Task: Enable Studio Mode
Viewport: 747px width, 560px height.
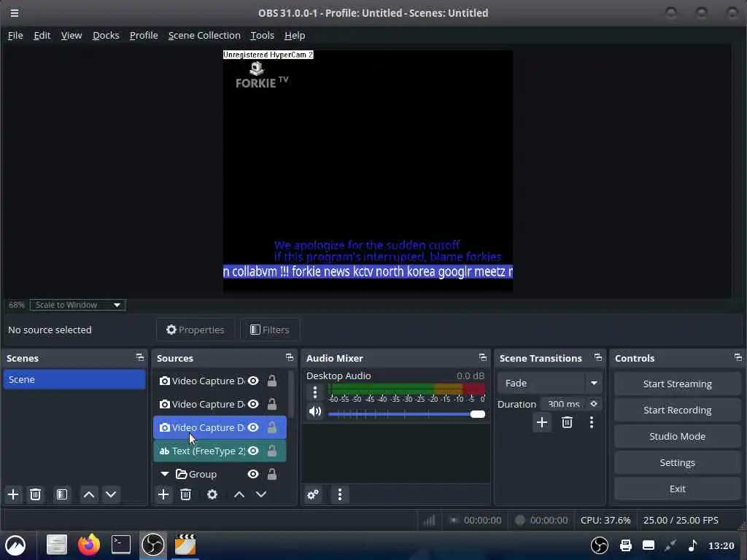Action: 677,436
